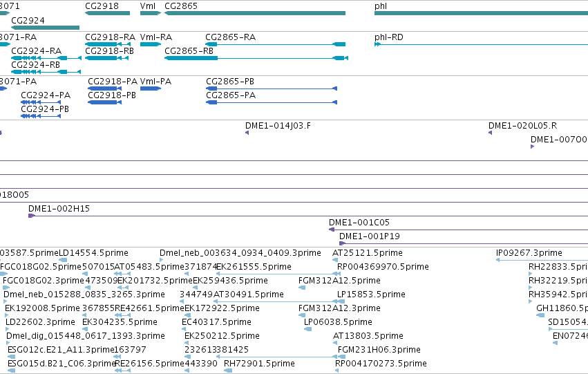
Task: Open the CG2865 gene feature label
Action: tap(181, 6)
